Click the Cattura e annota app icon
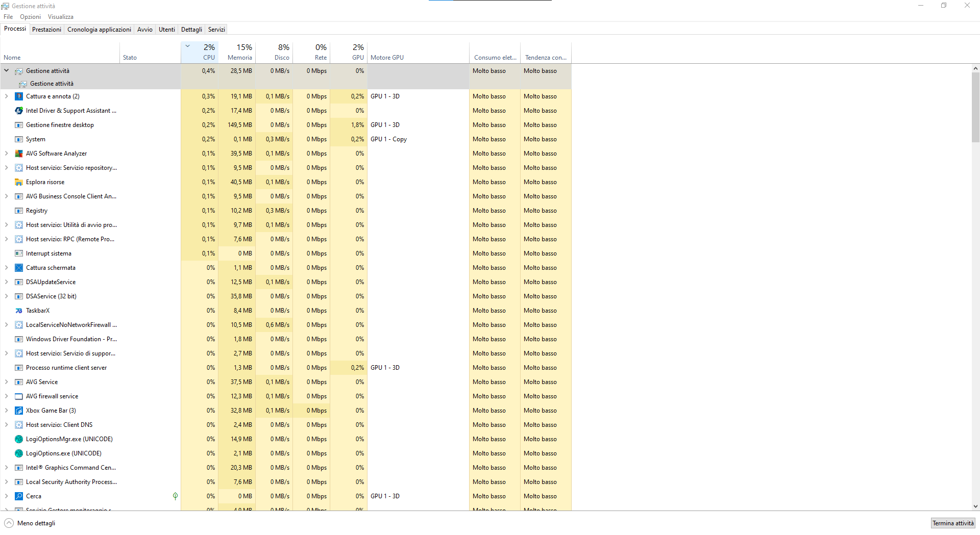Image resolution: width=980 pixels, height=535 pixels. coord(19,96)
